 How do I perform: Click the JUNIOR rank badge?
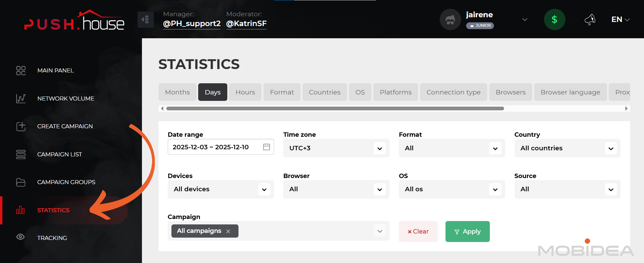tap(480, 25)
